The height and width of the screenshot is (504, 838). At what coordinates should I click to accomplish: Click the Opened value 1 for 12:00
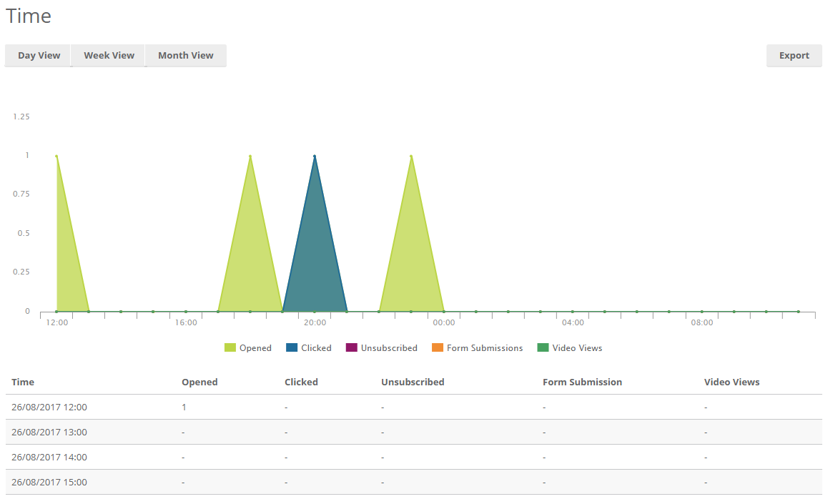click(184, 407)
